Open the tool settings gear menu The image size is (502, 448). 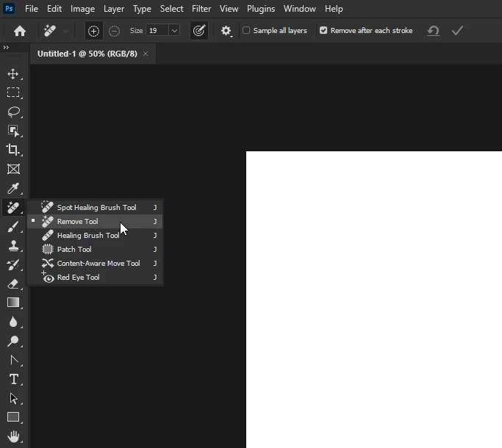(x=226, y=31)
